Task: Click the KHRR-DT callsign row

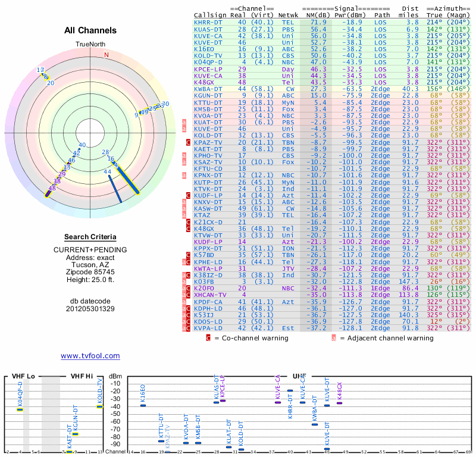Action: click(x=332, y=23)
